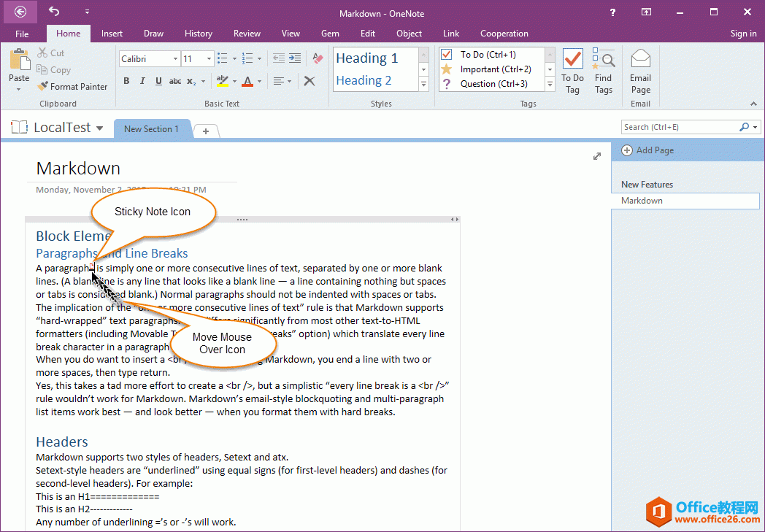The height and width of the screenshot is (532, 765).
Task: Open paragraph alignment options
Action: (x=282, y=81)
